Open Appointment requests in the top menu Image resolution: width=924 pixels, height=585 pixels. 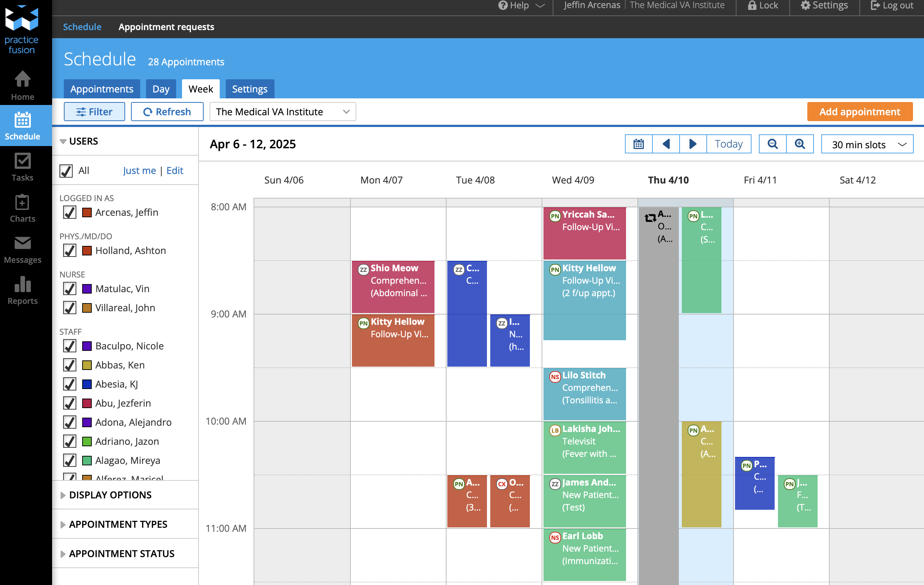(x=166, y=27)
